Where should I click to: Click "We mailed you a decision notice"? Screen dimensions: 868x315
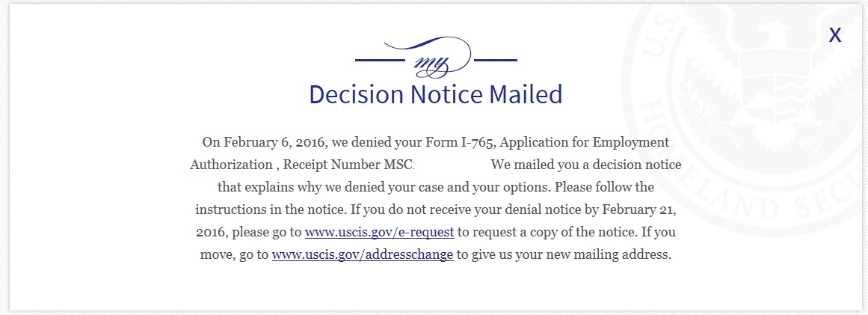tap(586, 165)
